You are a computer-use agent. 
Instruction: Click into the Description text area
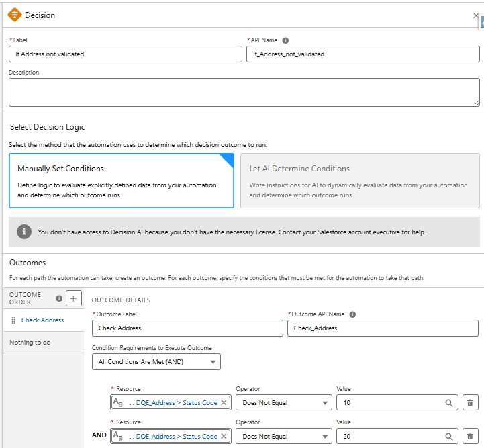[244, 92]
